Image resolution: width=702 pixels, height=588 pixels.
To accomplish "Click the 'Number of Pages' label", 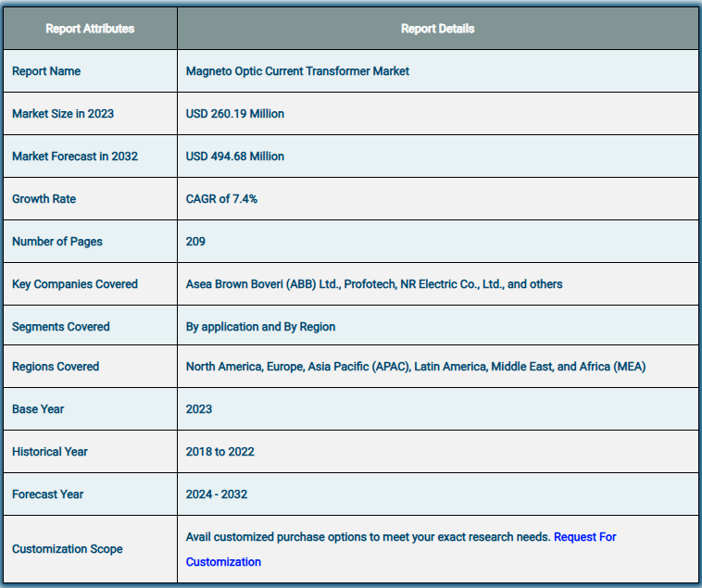I will (57, 242).
